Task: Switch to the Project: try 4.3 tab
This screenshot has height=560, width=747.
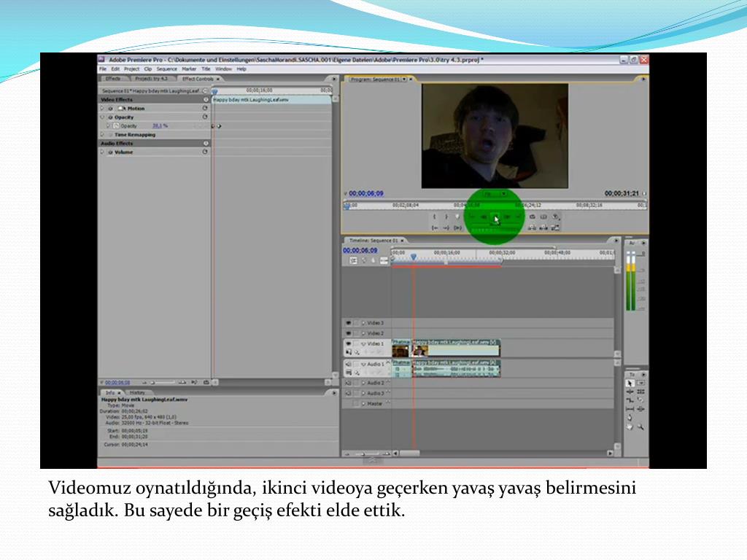Action: (x=152, y=79)
